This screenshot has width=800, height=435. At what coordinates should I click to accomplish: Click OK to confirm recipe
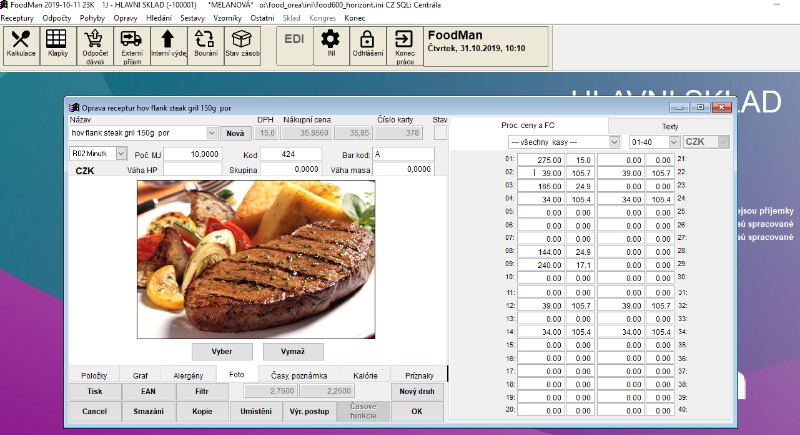(x=417, y=411)
